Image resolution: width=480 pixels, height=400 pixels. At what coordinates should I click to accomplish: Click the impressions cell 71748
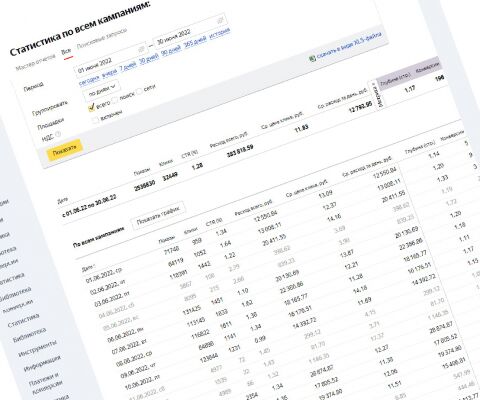coord(171,250)
